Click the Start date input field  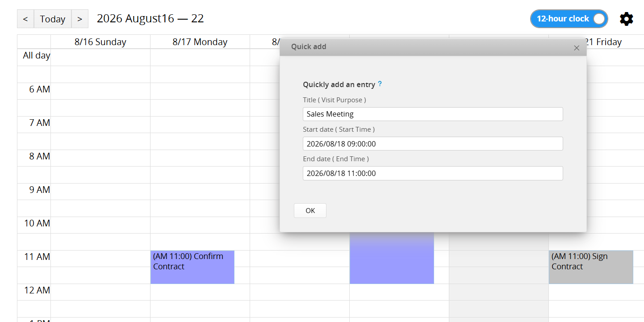[433, 143]
